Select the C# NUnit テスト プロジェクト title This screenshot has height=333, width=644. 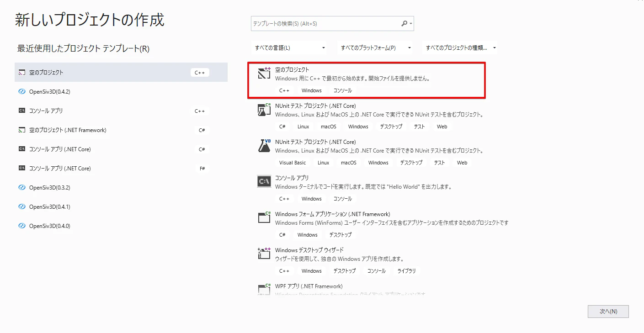315,106
